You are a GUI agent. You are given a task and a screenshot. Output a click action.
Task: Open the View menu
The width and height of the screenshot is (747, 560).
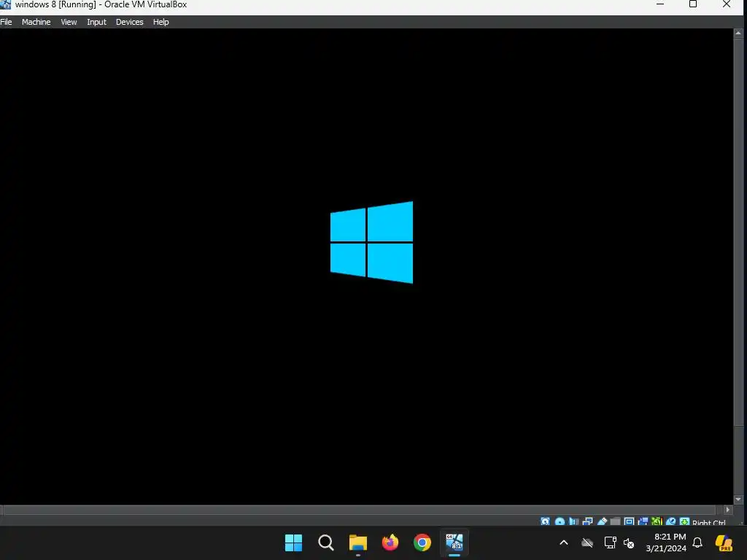[69, 22]
